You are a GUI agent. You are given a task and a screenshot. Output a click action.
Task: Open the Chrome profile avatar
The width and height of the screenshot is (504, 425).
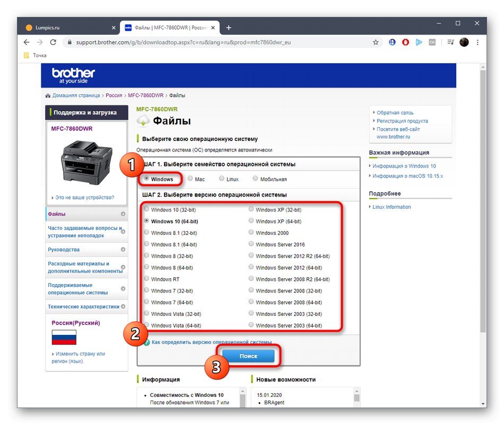[464, 42]
